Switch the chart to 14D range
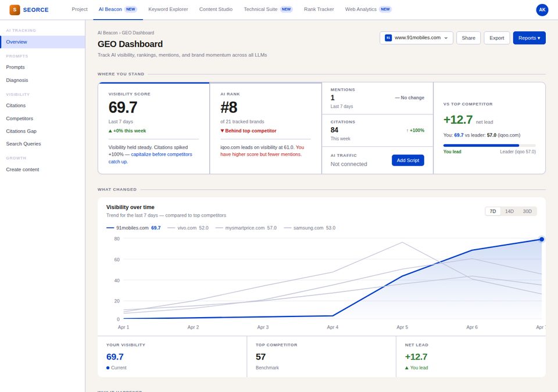This screenshot has width=558, height=392. 509,211
